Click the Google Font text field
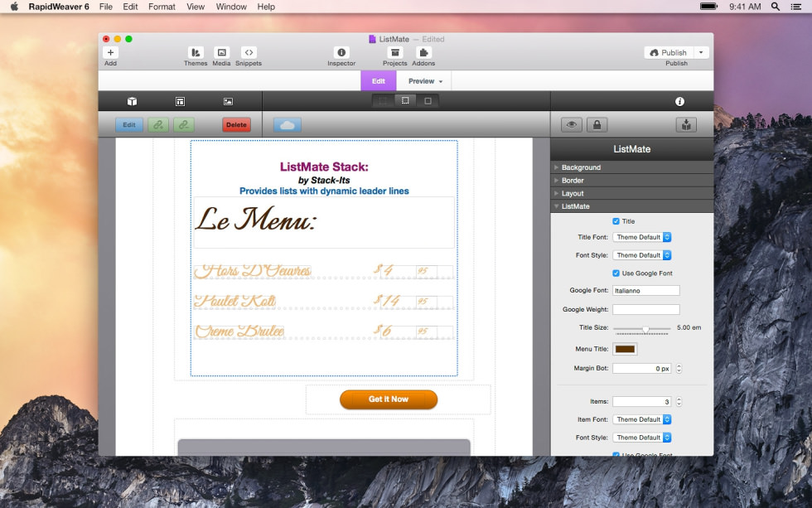 pos(645,291)
